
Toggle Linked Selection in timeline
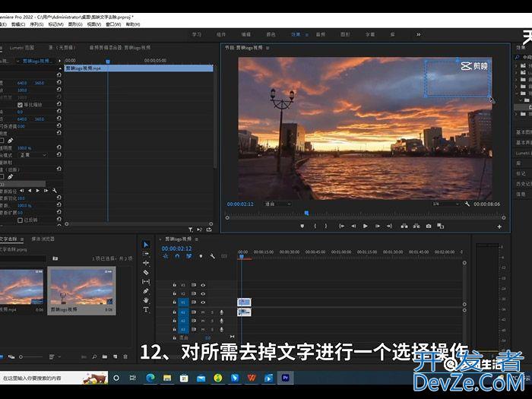click(189, 256)
